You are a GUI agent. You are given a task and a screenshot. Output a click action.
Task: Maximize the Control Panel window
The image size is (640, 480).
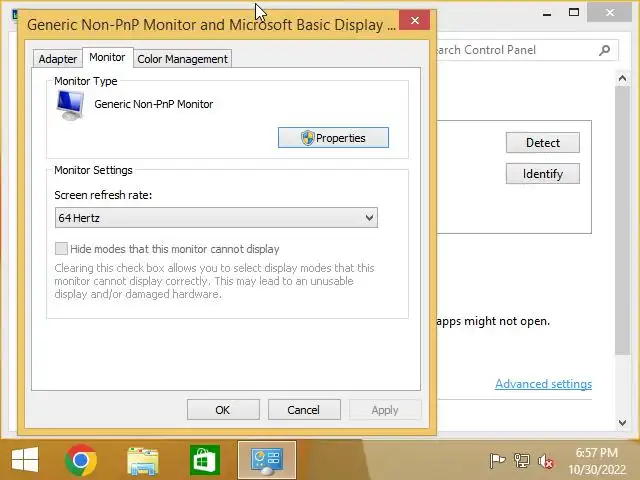point(574,13)
